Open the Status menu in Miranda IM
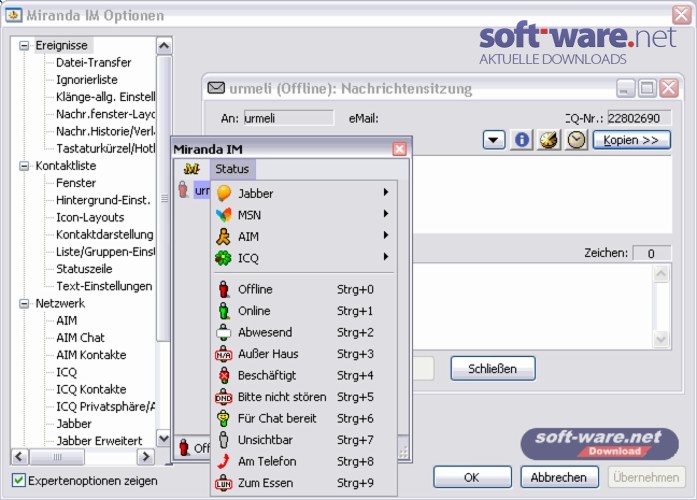697x500 pixels. (232, 169)
